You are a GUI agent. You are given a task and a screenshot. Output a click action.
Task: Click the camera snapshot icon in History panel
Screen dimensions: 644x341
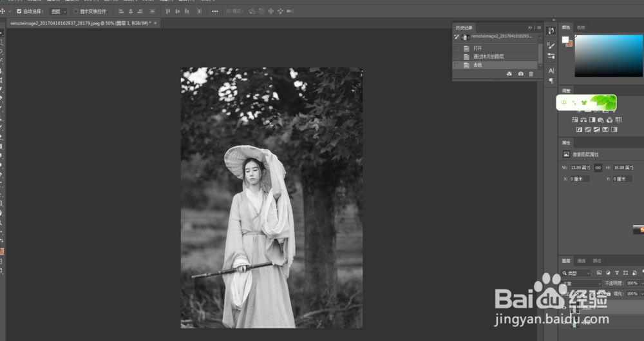click(520, 74)
